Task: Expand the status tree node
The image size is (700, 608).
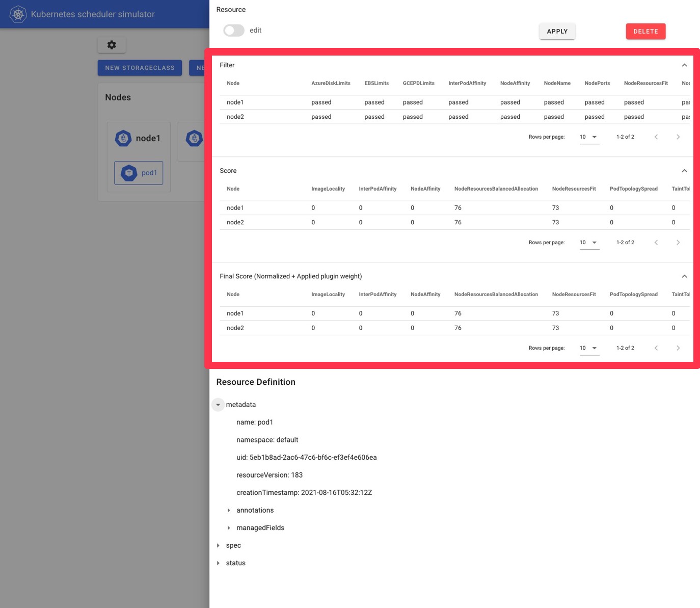Action: [x=218, y=563]
